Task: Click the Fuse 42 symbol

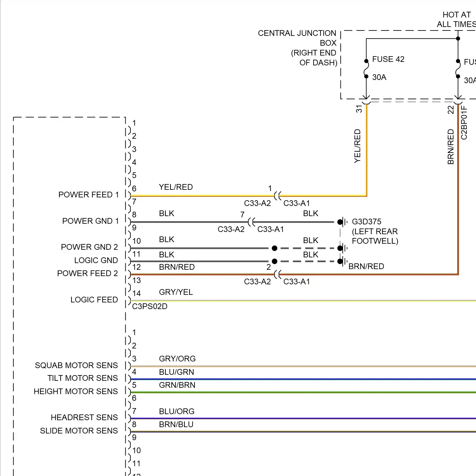Action: 366,69
